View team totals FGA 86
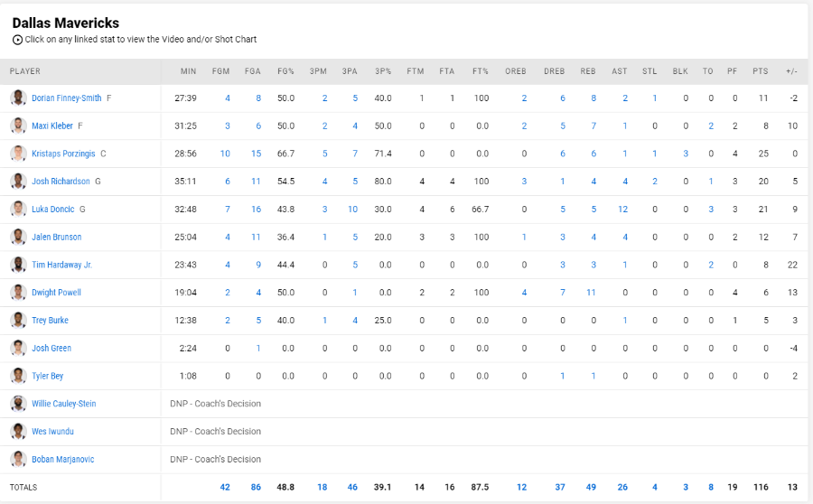This screenshot has width=813, height=504. tap(257, 487)
